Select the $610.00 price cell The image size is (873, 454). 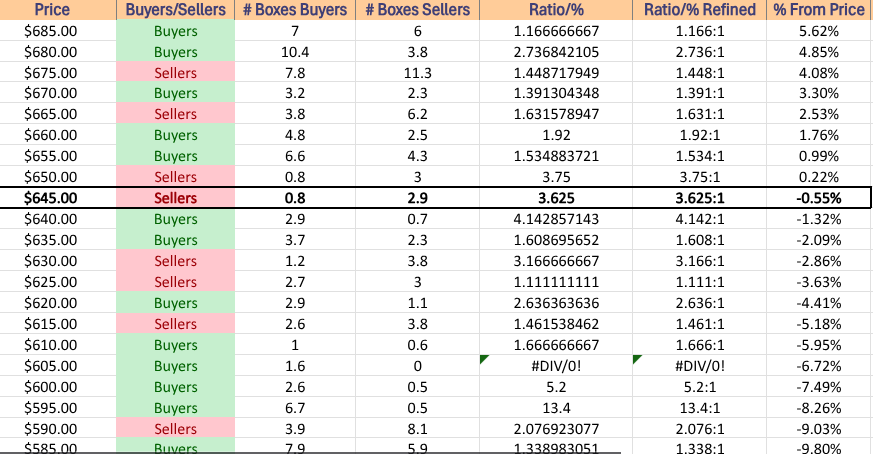[x=58, y=345]
